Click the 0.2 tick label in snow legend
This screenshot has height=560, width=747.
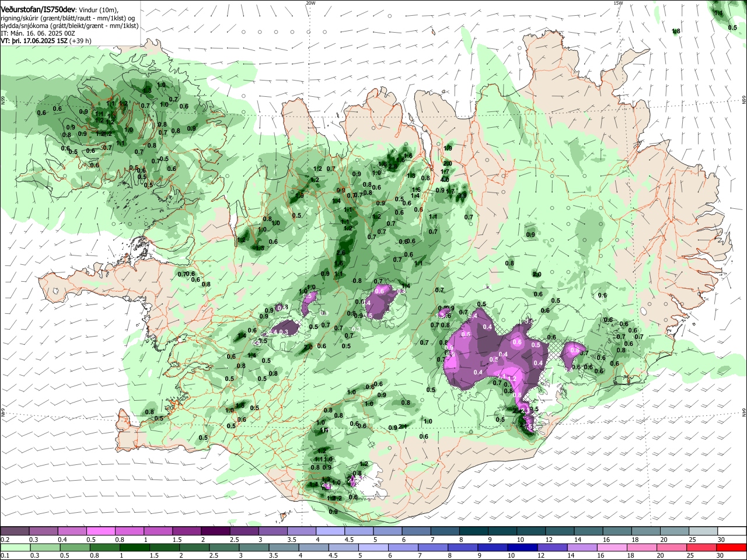[4, 540]
